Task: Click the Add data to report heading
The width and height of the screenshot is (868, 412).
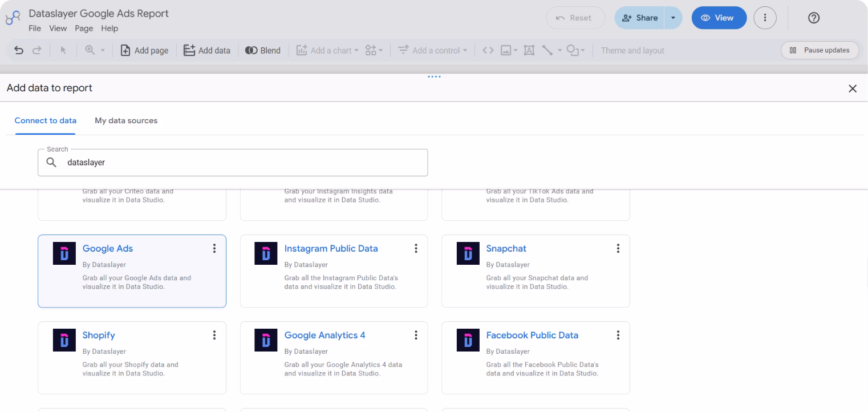Action: pyautogui.click(x=49, y=88)
